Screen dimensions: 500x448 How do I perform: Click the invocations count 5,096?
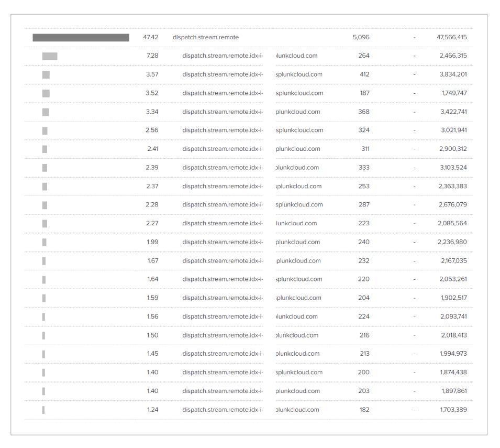pos(361,37)
